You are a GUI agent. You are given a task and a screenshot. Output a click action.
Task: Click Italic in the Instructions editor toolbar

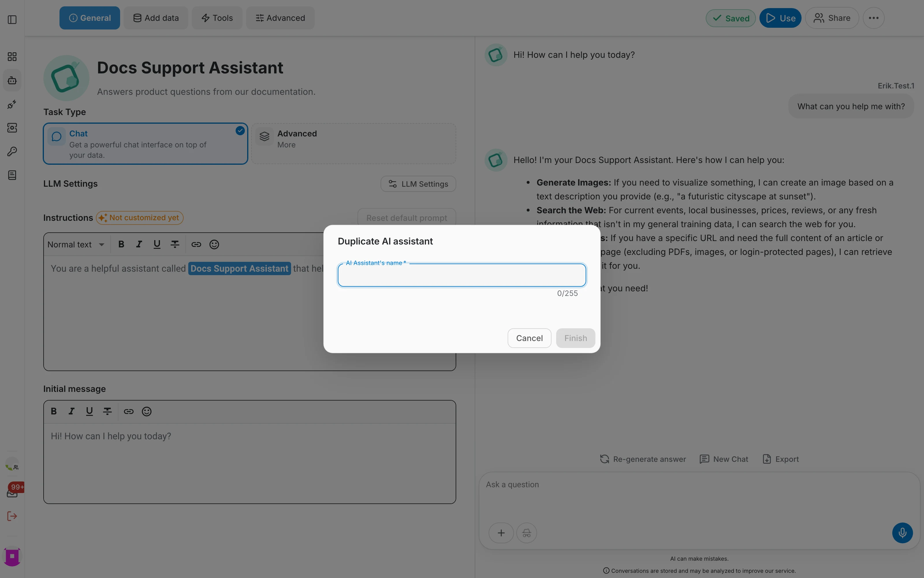point(139,244)
